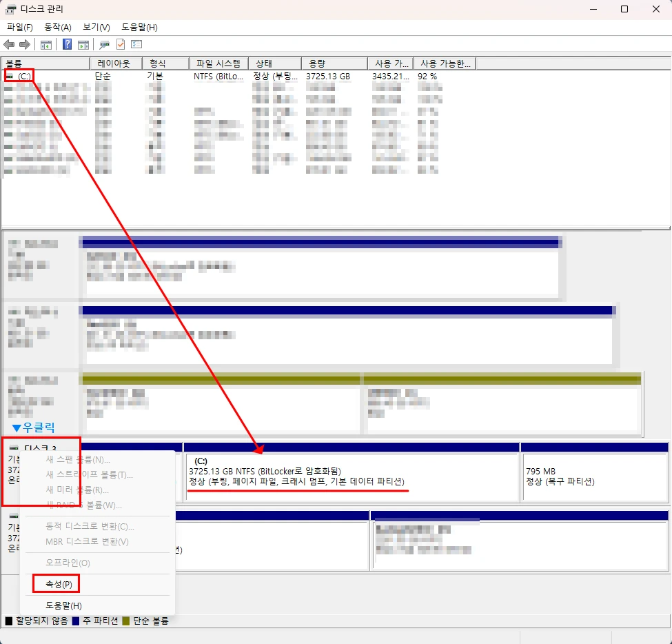Click the black 할당되지 않음 legend swatch
672x644 pixels.
click(x=9, y=621)
